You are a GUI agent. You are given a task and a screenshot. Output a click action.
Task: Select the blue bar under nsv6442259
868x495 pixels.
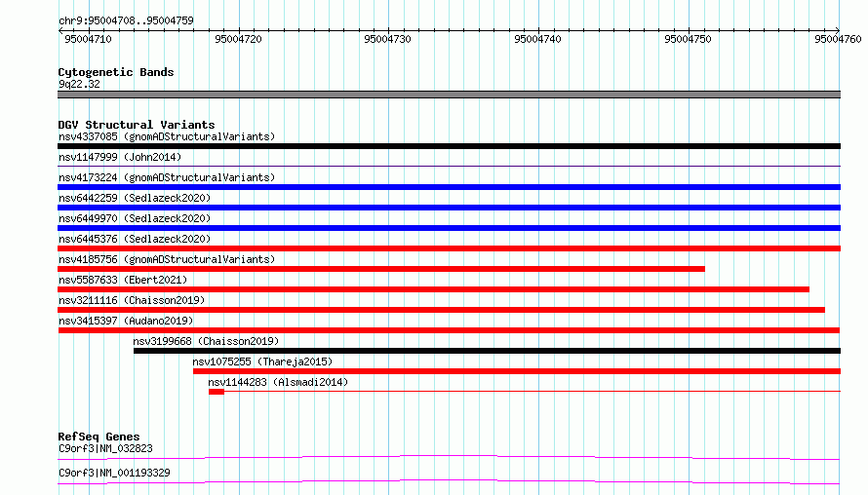(x=449, y=208)
